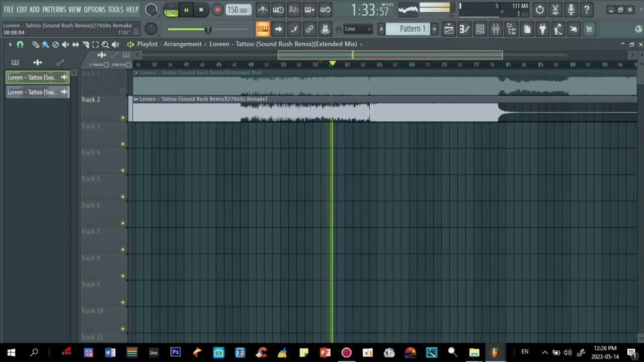Open the EDIT menu
The width and height of the screenshot is (644, 362).
click(x=22, y=10)
